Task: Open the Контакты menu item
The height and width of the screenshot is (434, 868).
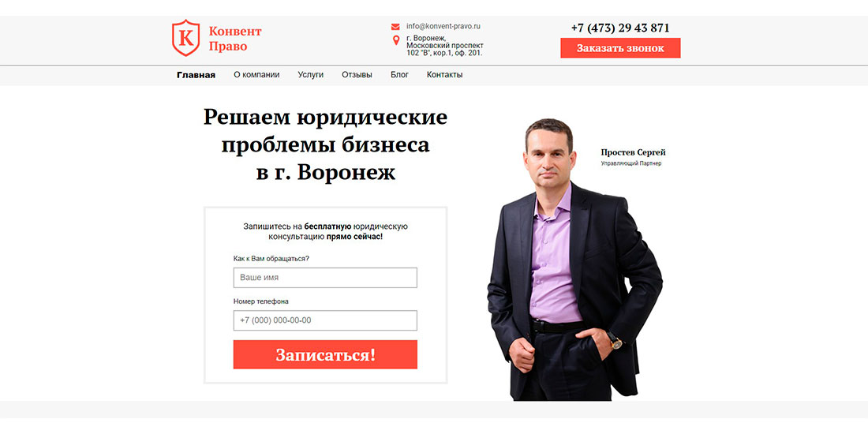Action: [x=444, y=75]
